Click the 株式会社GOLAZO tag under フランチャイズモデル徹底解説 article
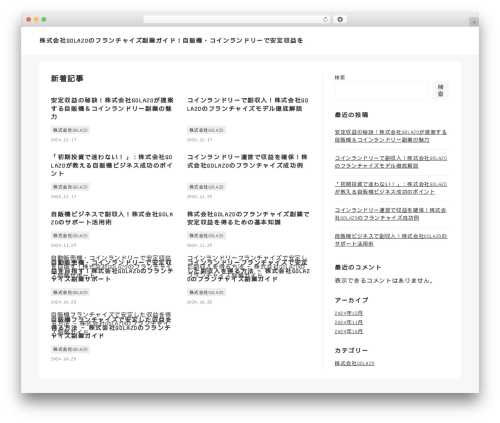500x423 pixels. [206, 130]
